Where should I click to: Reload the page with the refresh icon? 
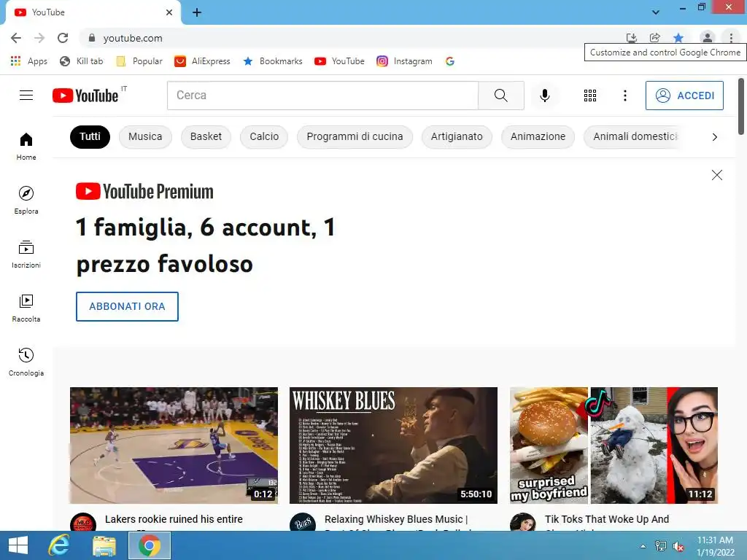click(x=63, y=38)
